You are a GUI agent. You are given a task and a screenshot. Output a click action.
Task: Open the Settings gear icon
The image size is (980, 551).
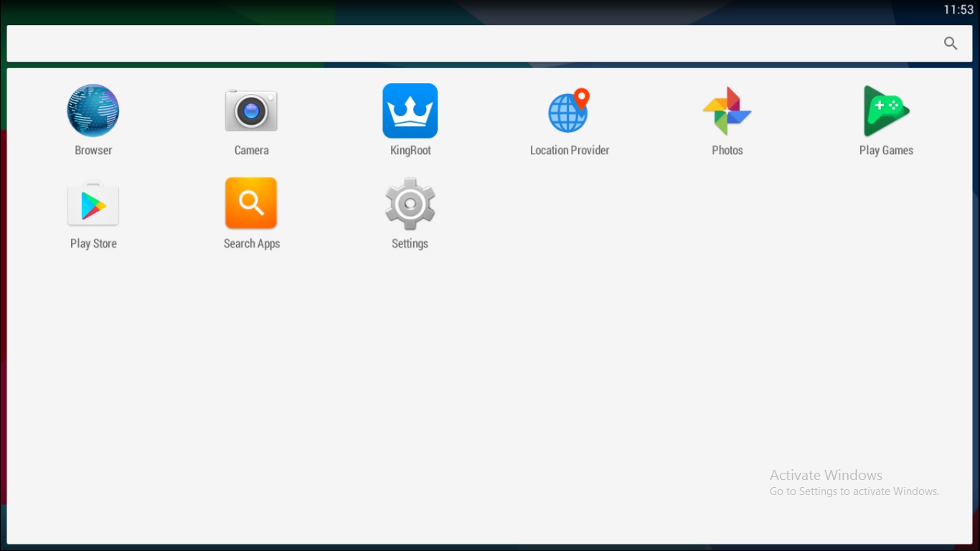pyautogui.click(x=410, y=204)
